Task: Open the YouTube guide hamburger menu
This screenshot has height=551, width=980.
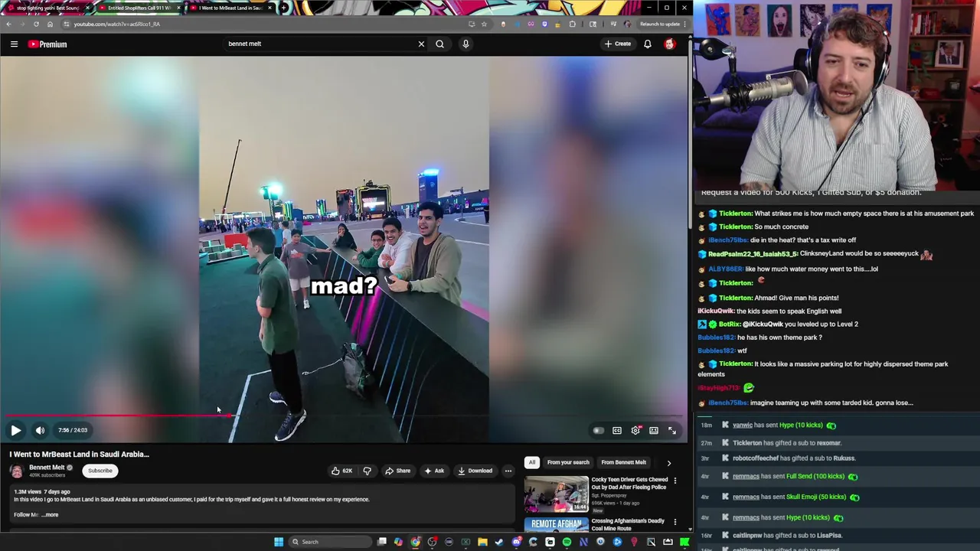Action: pyautogui.click(x=14, y=44)
